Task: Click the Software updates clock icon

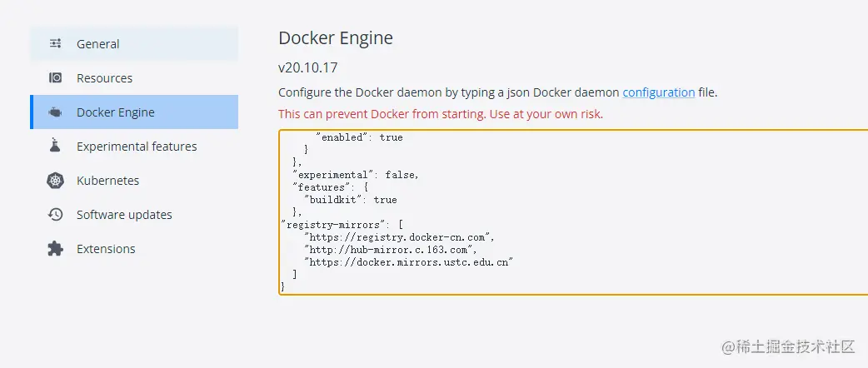Action: [55, 215]
